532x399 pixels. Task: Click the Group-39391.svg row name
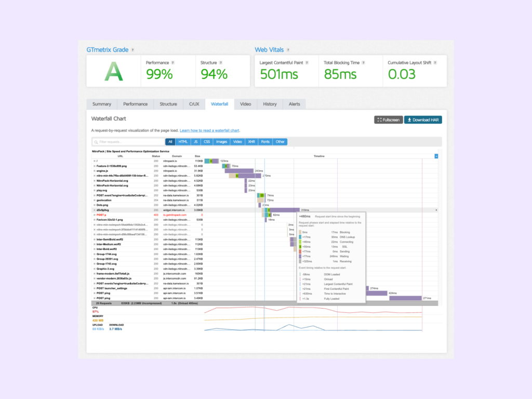point(107,259)
